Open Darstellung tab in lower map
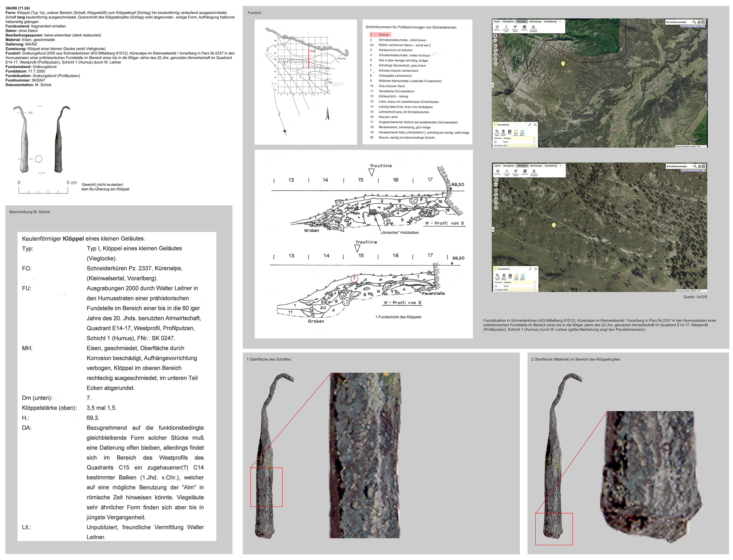Image resolution: width=733 pixels, height=560 pixels. (x=551, y=166)
